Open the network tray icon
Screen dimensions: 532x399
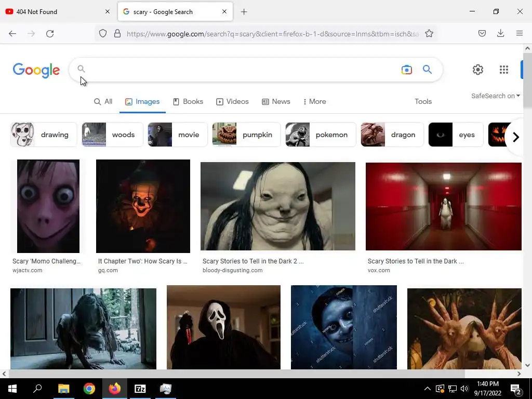point(453,389)
